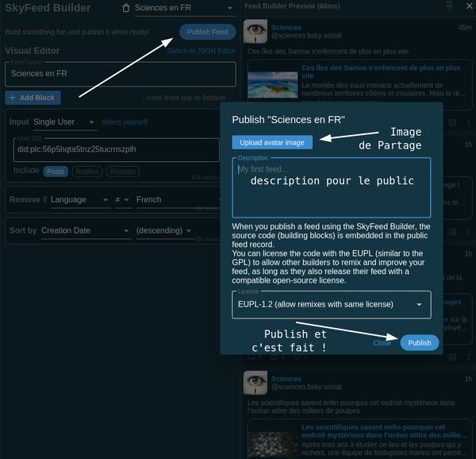Screen dimensions: 476x459
Task: Open the Sciences en FR feed selector
Action: click(184, 8)
